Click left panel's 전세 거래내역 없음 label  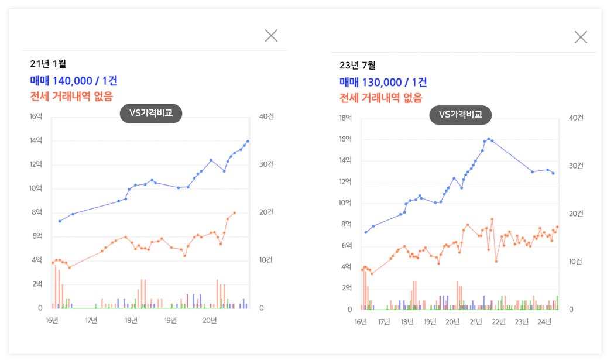tap(71, 97)
